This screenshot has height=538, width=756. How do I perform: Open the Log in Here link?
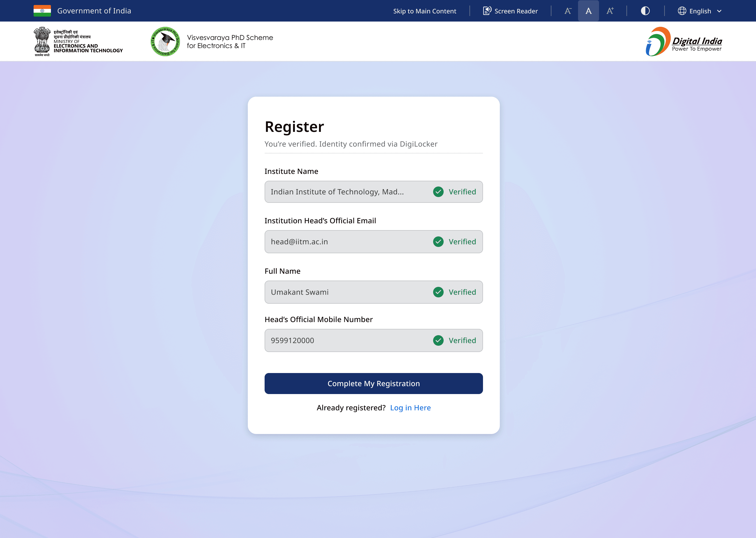(x=411, y=408)
